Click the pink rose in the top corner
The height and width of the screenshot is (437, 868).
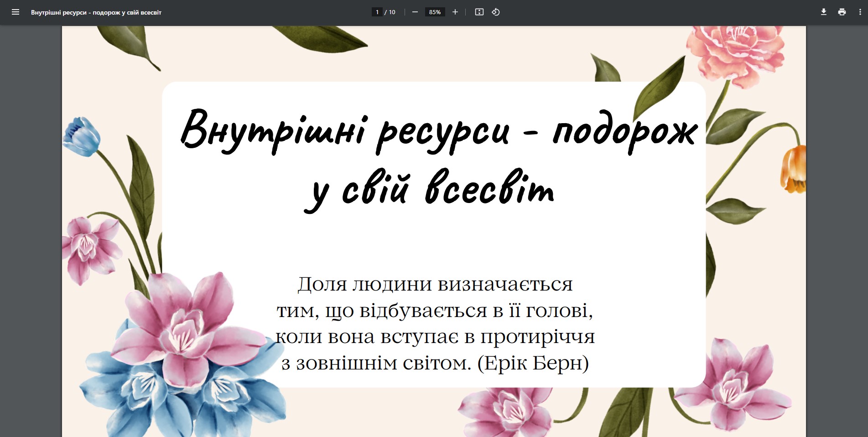pos(734,52)
